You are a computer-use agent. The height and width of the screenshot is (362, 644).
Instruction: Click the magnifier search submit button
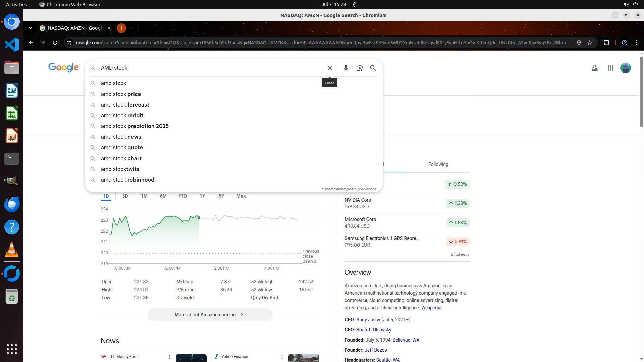coord(373,68)
